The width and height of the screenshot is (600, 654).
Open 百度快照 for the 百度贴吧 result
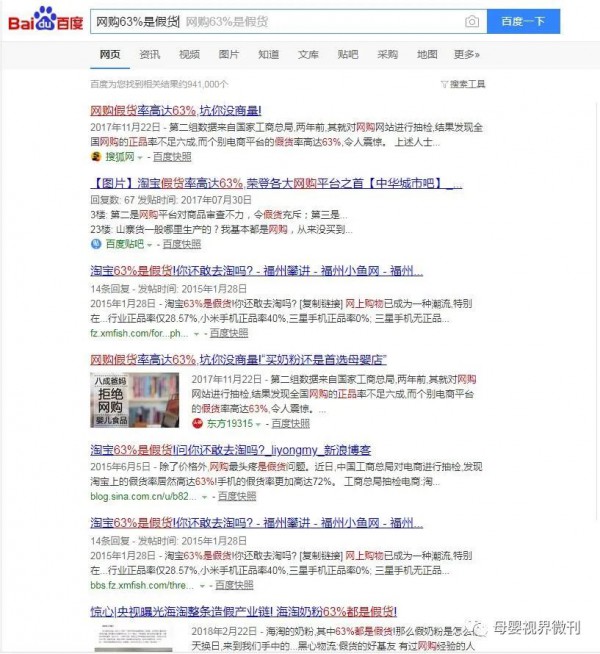pos(182,244)
